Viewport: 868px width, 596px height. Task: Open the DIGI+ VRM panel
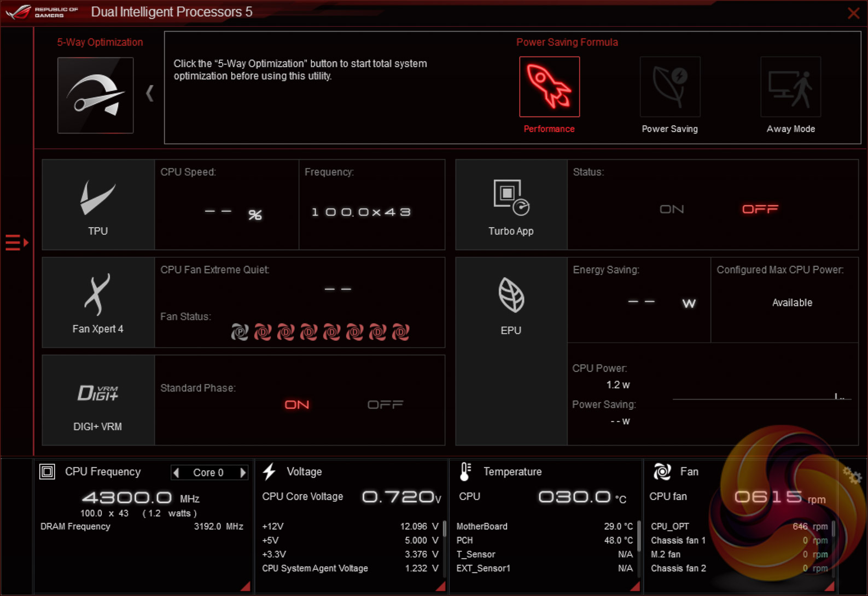coord(98,400)
